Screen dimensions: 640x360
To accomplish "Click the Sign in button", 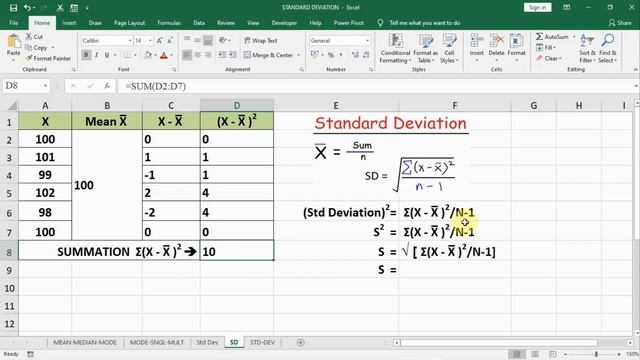I will (x=538, y=7).
